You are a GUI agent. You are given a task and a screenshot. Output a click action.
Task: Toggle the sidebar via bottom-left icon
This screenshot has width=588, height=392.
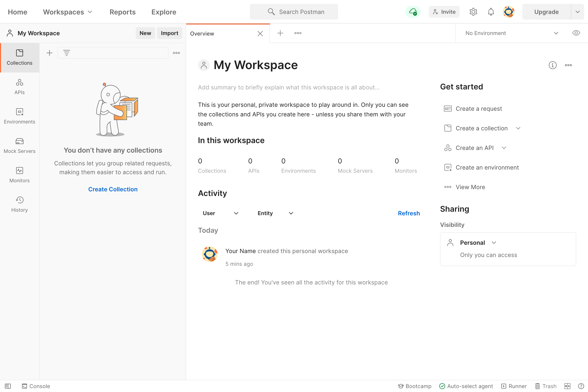tap(8, 386)
